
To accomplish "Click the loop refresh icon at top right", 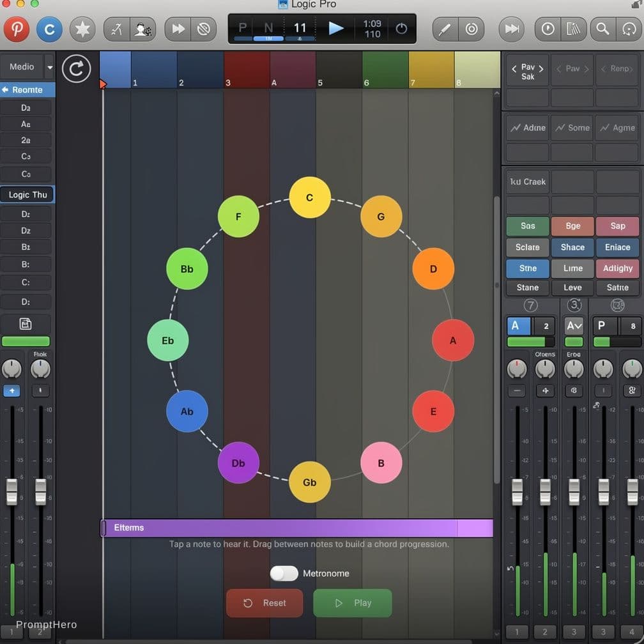I will click(629, 29).
